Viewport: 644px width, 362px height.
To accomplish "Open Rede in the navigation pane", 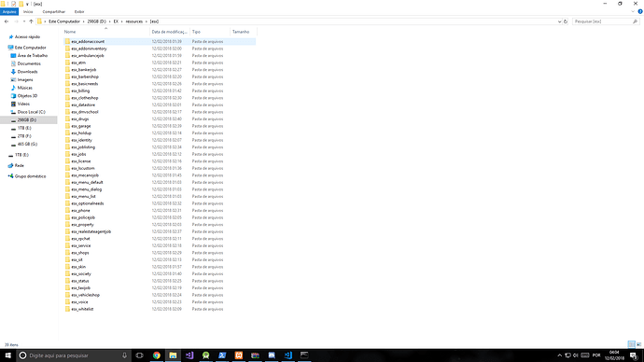I will pos(20,165).
